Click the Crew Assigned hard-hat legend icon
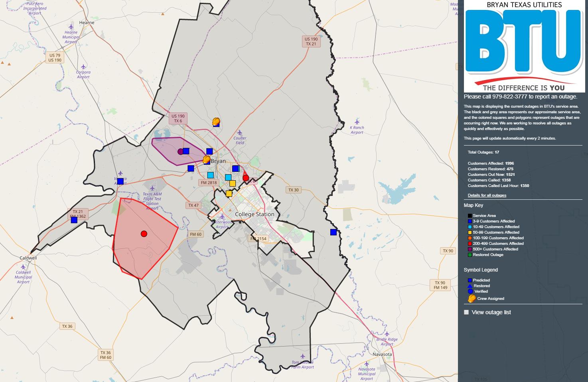Viewport: 588px width, 382px height. [472, 299]
